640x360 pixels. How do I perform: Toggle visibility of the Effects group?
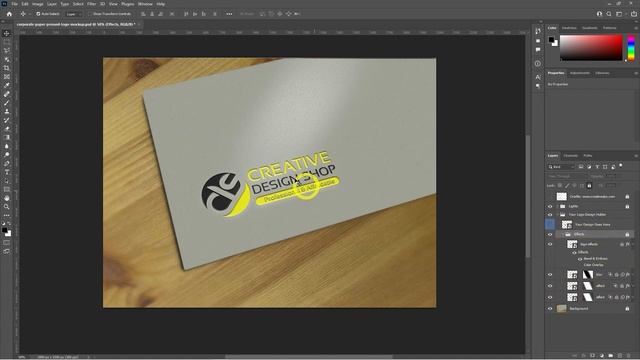click(x=550, y=234)
